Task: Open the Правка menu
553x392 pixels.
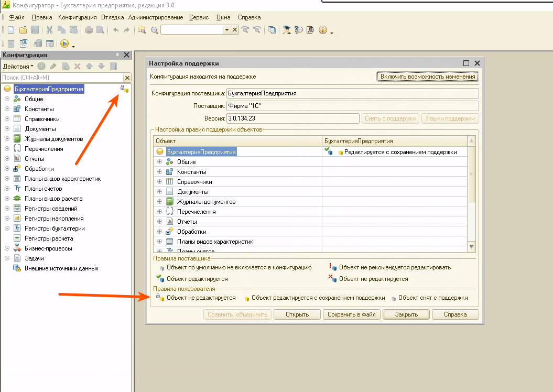Action: (x=42, y=17)
